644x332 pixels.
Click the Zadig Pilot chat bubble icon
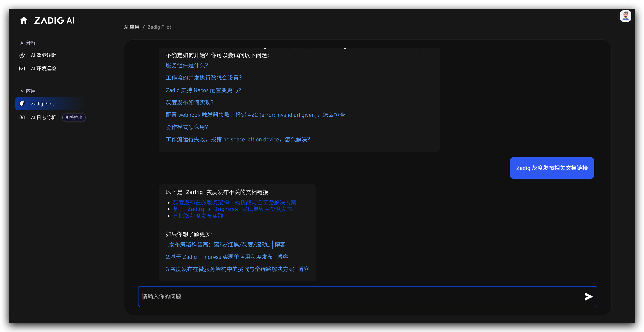pyautogui.click(x=22, y=104)
